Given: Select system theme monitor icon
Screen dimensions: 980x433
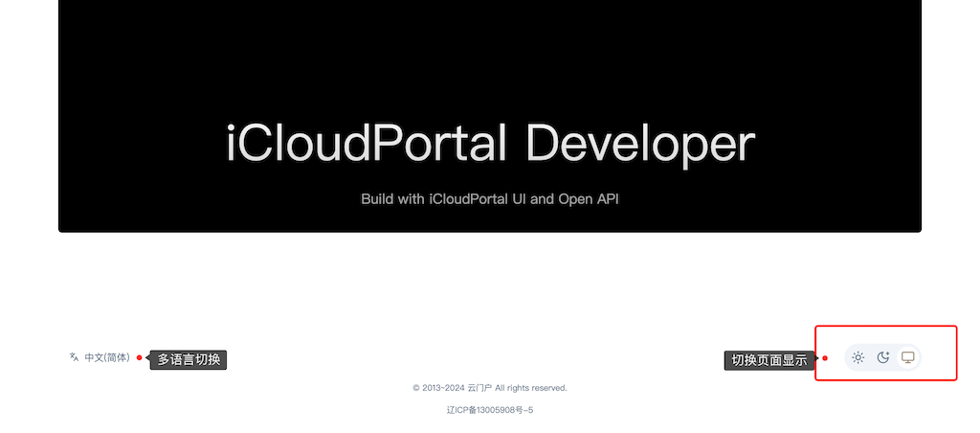Looking at the screenshot, I should coord(908,357).
